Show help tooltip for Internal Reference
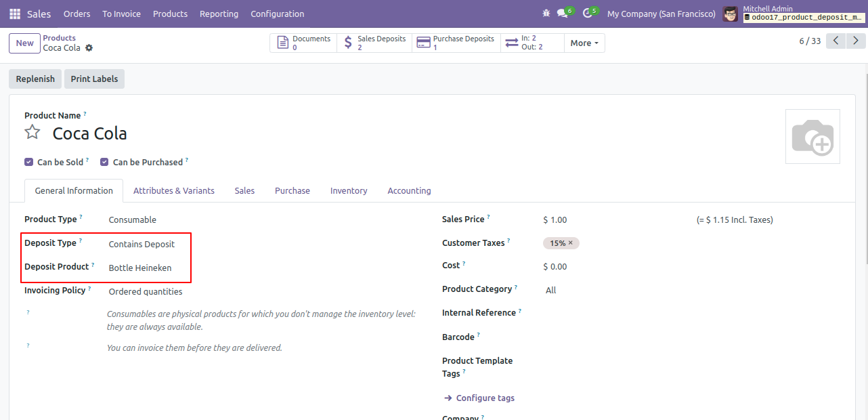The width and height of the screenshot is (868, 420). [520, 311]
